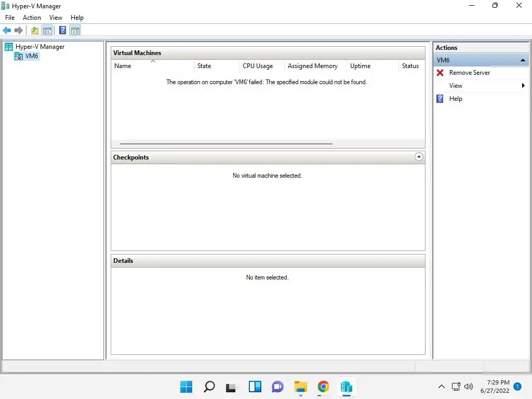The height and width of the screenshot is (399, 532).
Task: Open the Action menu
Action: [32, 18]
